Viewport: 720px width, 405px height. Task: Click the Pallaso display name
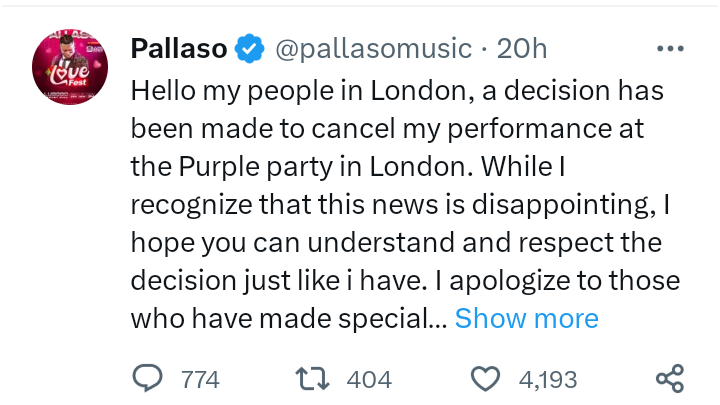[179, 48]
